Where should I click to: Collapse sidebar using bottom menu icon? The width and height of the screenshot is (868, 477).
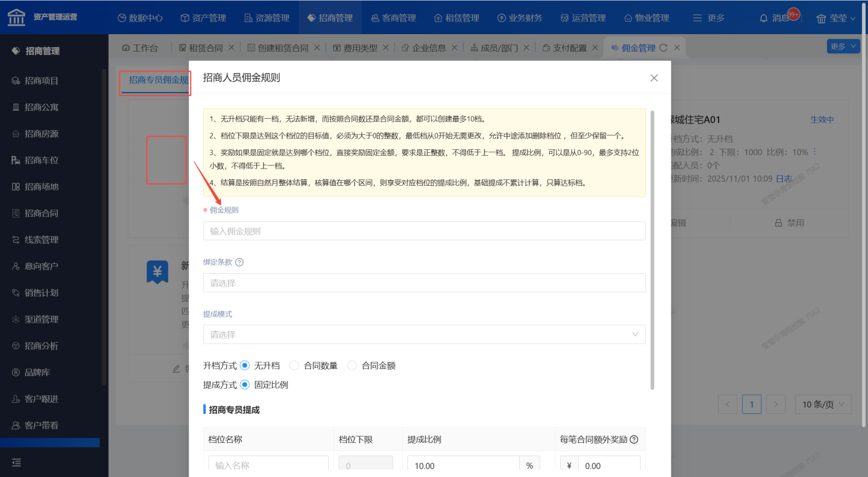16,462
